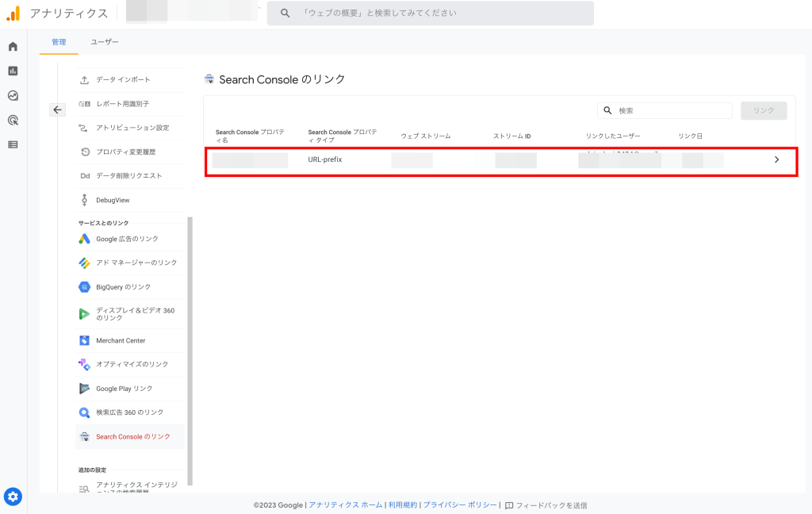Screen dimensions: 812x514
Task: Click the レポート用識別子 icon
Action: click(84, 104)
